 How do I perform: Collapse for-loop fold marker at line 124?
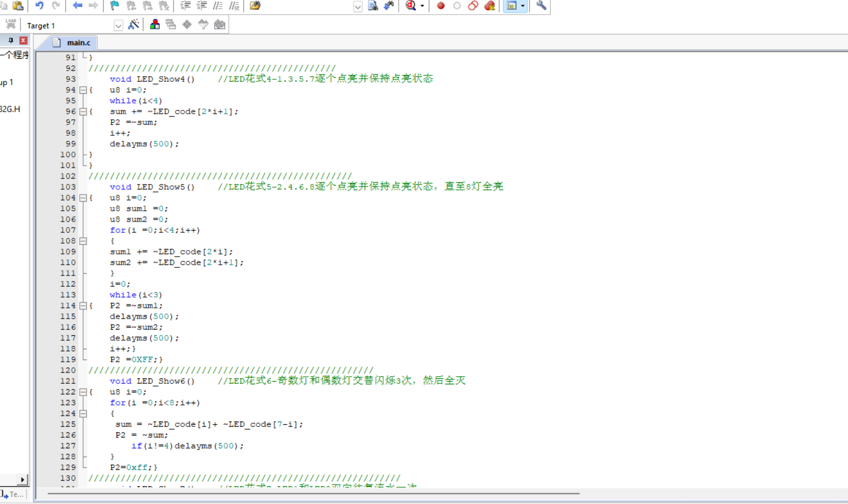[x=83, y=413]
